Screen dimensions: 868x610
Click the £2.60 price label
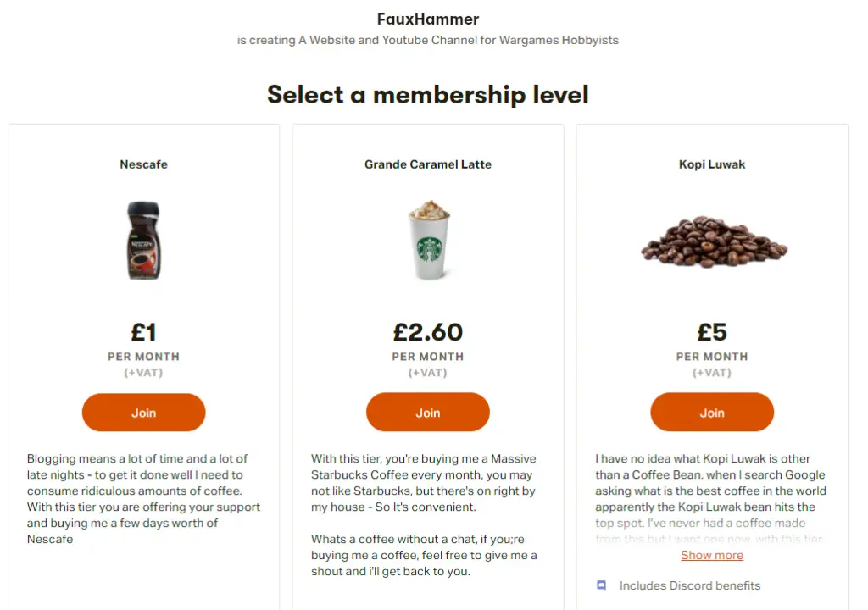tap(428, 333)
